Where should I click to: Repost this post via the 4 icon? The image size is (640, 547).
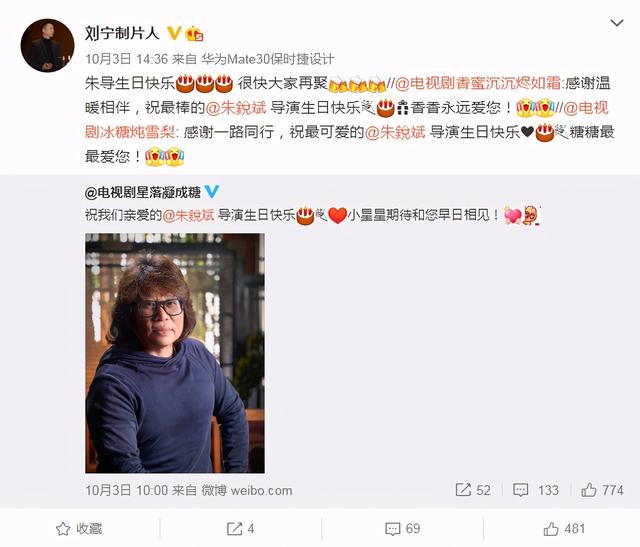(x=240, y=529)
